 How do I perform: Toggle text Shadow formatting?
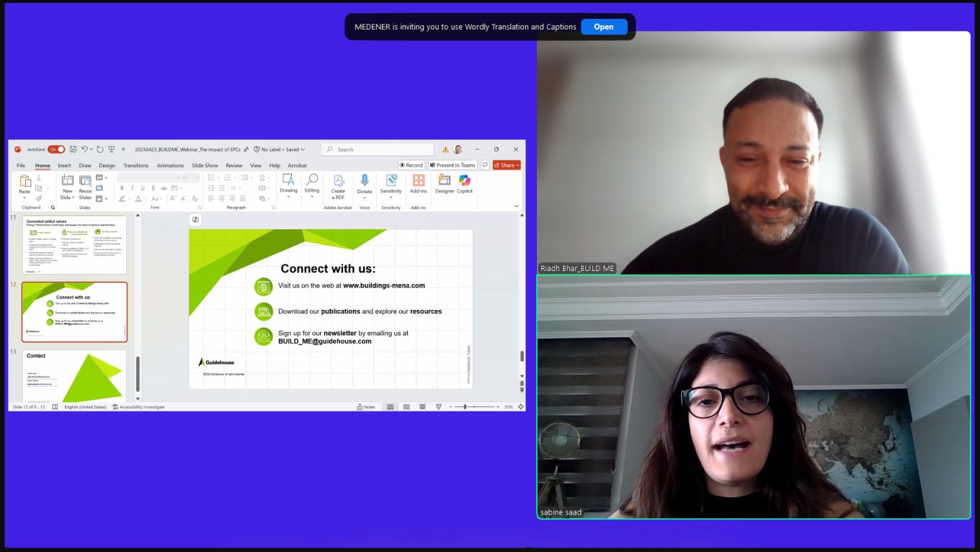[152, 188]
